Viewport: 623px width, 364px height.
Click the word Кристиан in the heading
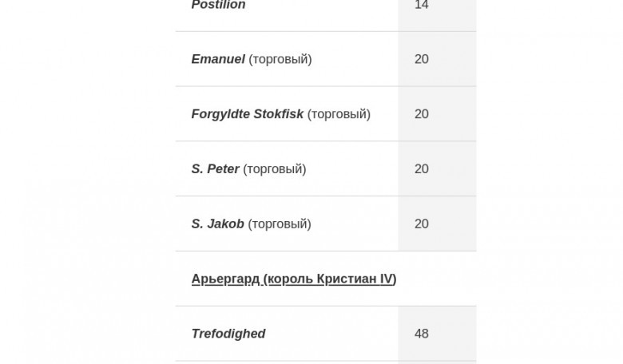[x=347, y=279]
